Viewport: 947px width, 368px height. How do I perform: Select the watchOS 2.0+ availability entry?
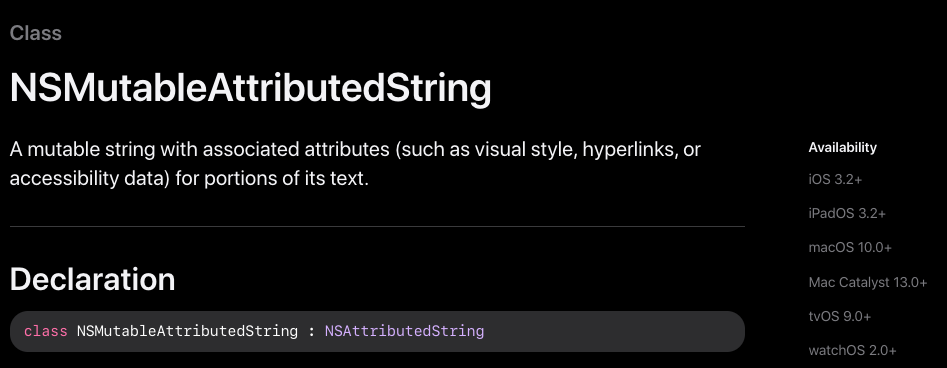pos(852,350)
